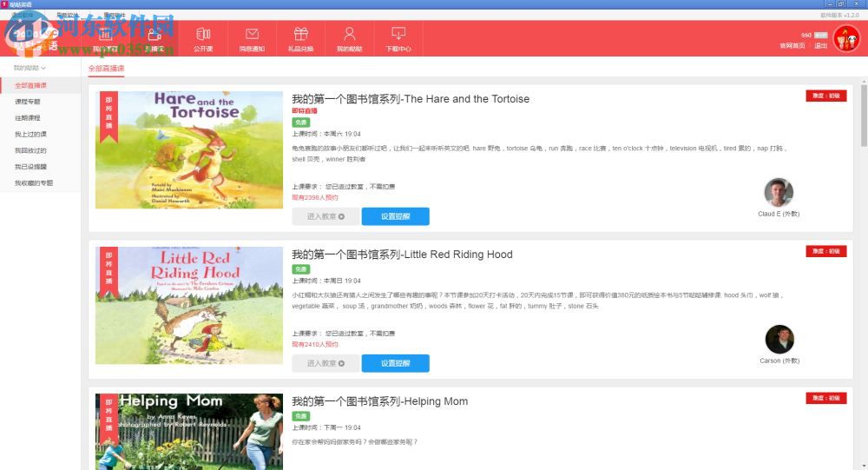The image size is (868, 470).
Task: Click text 上课时间：本周六 19:04
Action: pos(326,134)
